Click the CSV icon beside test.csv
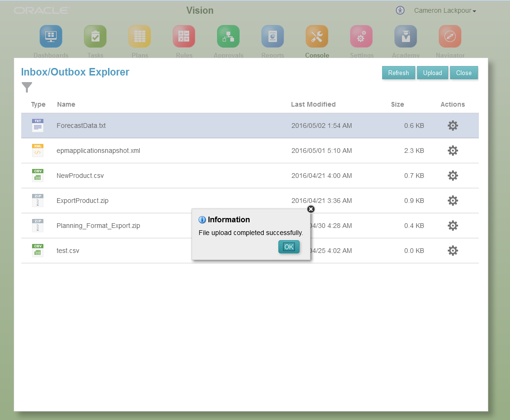The height and width of the screenshot is (420, 510). click(x=38, y=251)
